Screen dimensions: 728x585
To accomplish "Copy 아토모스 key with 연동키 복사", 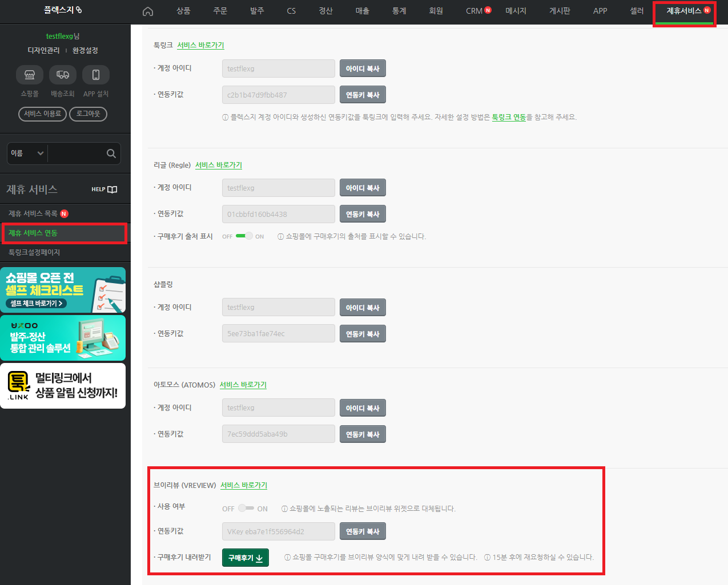I will (363, 434).
